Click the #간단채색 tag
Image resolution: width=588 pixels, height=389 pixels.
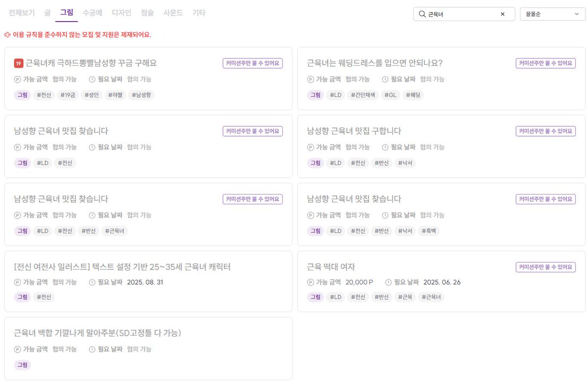[363, 95]
